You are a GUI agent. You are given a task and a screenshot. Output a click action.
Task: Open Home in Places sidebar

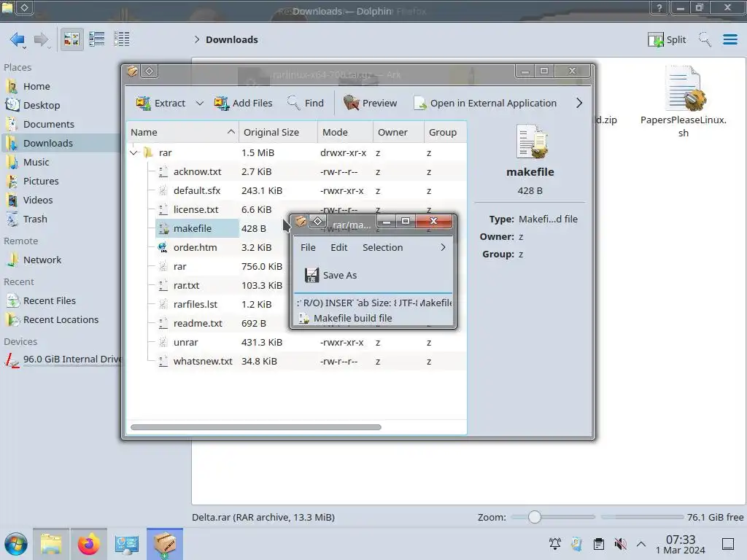pos(36,86)
